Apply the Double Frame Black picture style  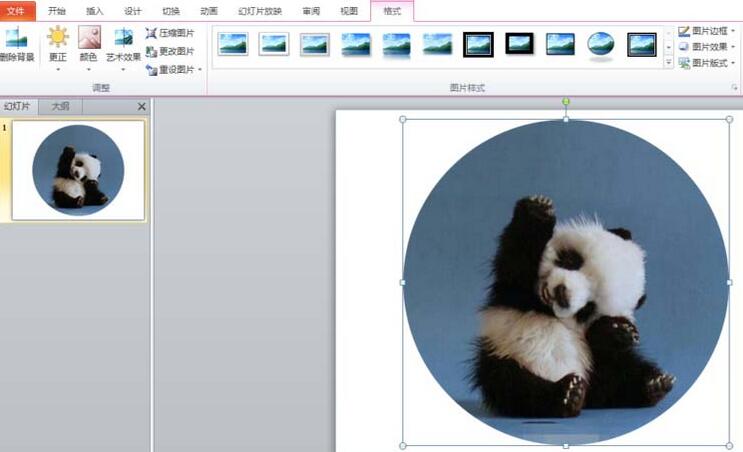coord(478,45)
